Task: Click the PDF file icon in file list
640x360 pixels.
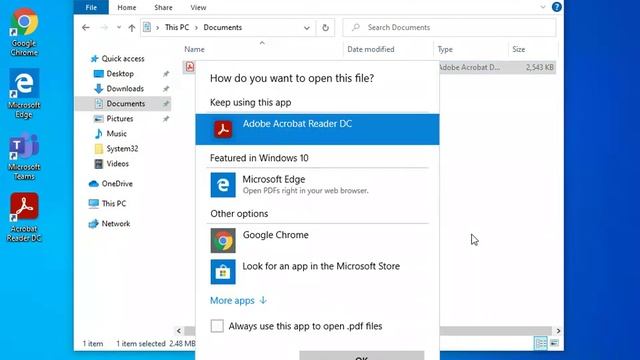Action: click(x=190, y=67)
